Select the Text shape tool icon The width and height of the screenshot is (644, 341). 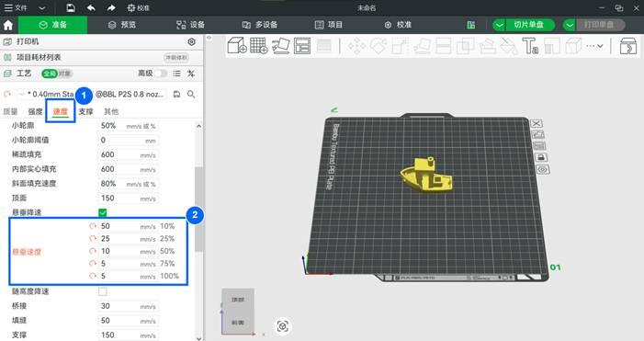click(x=530, y=46)
